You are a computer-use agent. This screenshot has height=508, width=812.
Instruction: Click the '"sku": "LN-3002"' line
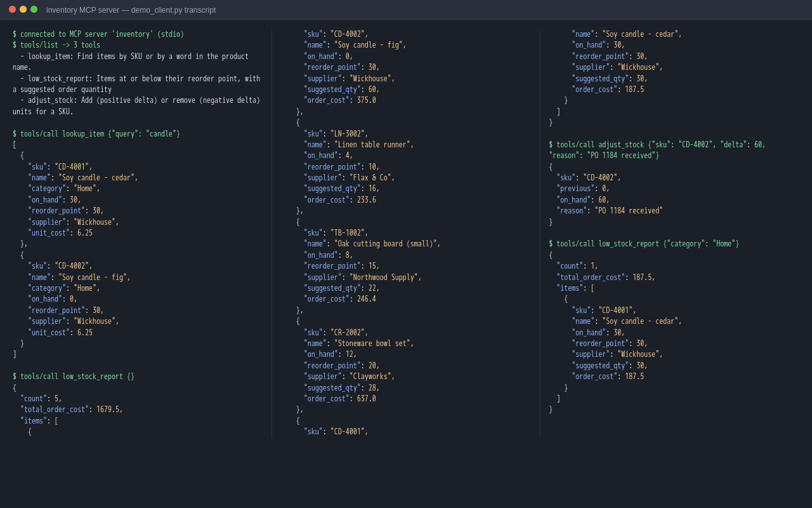[336, 134]
